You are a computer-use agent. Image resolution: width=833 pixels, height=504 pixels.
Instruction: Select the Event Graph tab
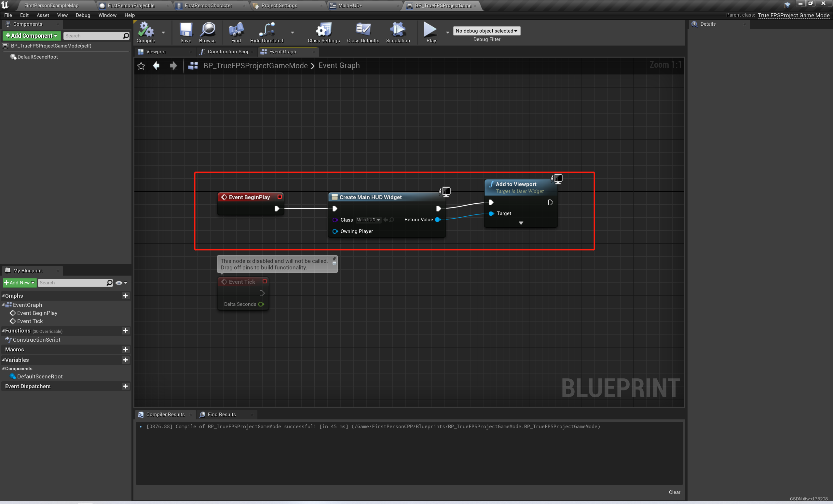click(x=282, y=51)
